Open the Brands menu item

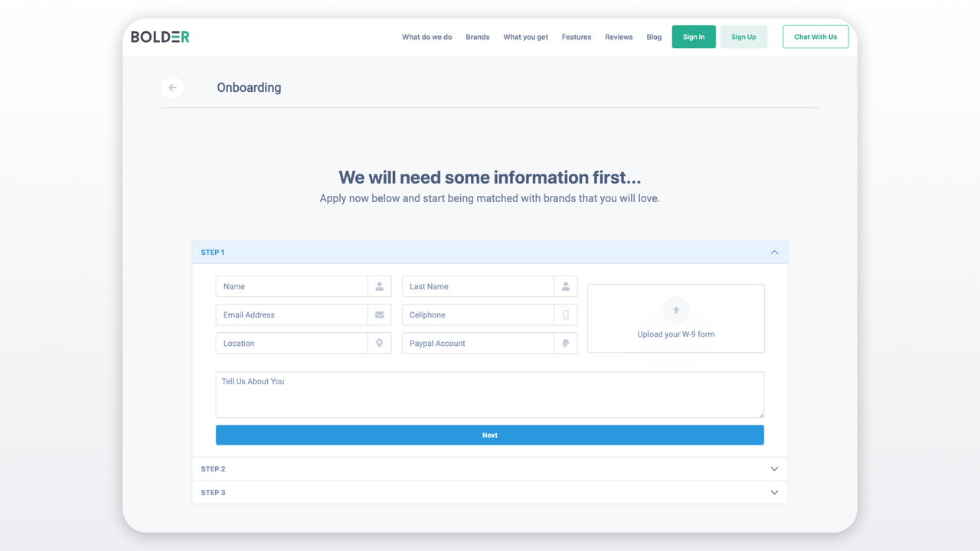coord(477,37)
